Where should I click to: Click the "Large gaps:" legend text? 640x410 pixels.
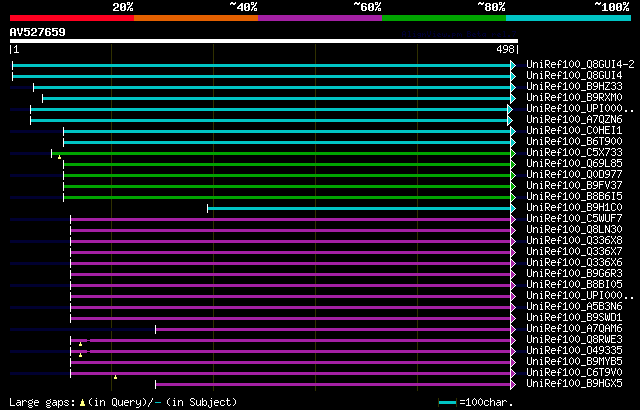(42, 403)
